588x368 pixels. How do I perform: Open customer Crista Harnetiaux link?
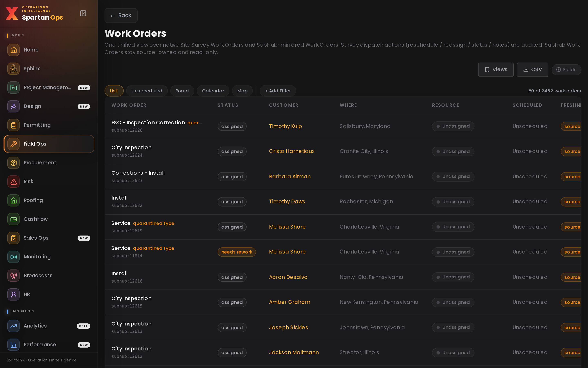292,151
